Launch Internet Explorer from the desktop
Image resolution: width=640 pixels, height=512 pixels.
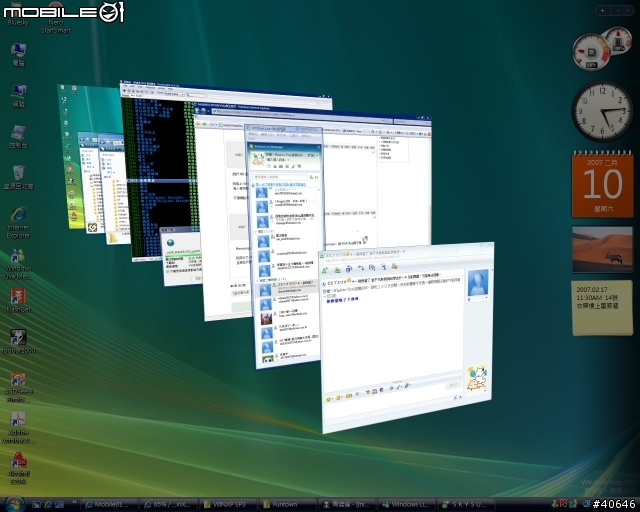[x=18, y=223]
